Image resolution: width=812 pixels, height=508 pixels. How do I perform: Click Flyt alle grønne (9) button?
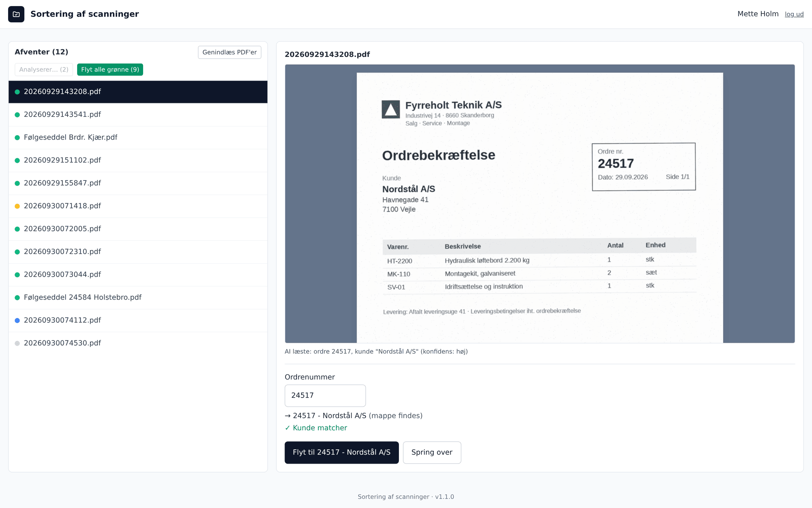[x=110, y=69]
